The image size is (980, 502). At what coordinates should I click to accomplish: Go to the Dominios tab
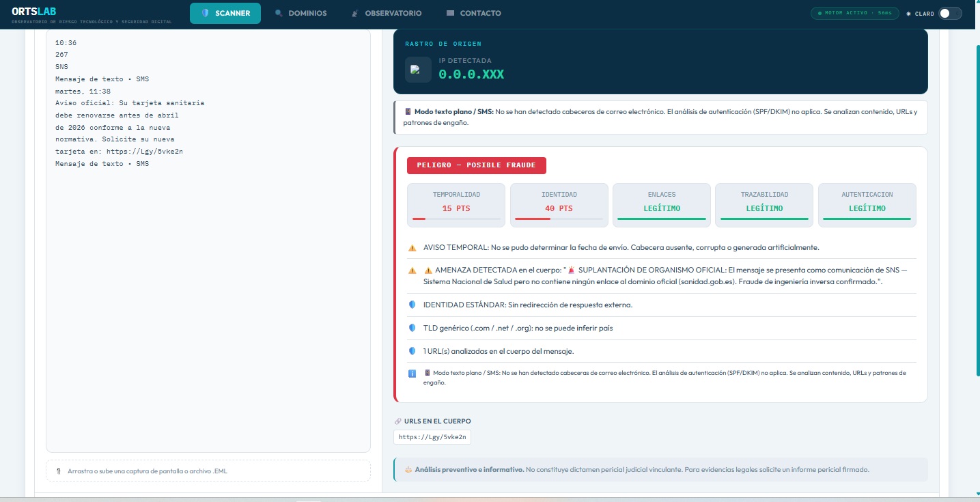300,13
